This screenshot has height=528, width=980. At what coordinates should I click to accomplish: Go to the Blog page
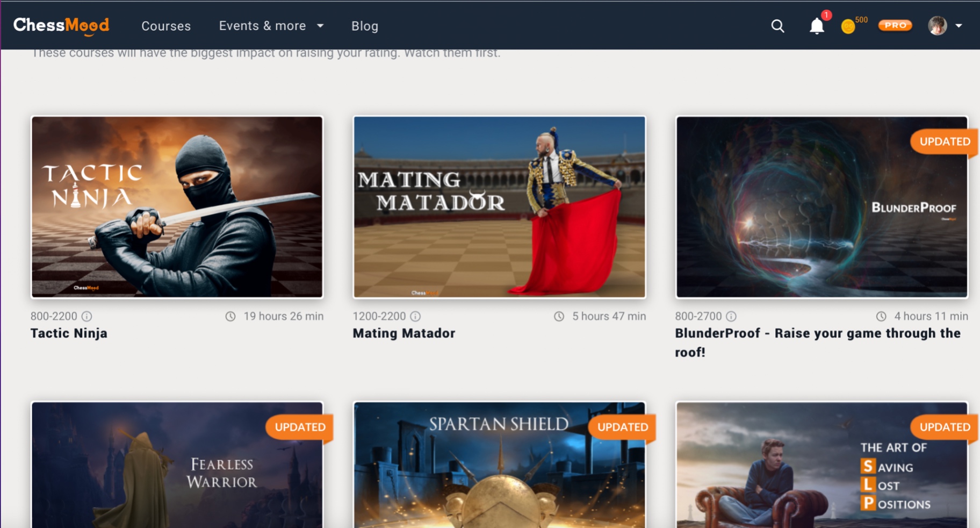(365, 26)
